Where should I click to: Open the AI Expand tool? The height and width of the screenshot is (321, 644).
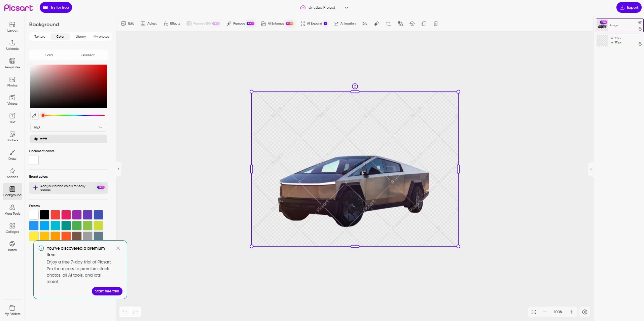point(314,24)
